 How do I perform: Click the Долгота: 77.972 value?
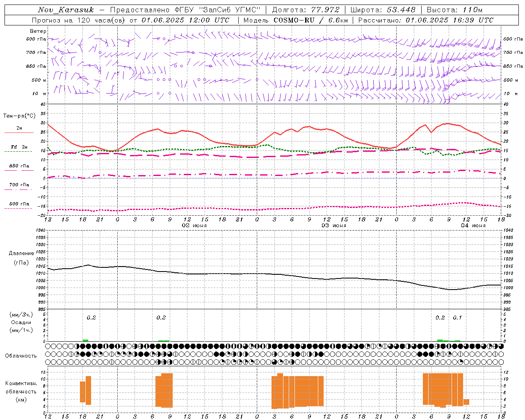tap(306, 10)
